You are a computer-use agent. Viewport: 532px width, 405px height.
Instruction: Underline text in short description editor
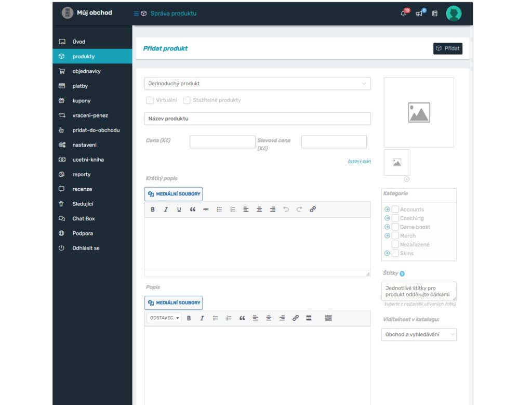click(x=179, y=210)
